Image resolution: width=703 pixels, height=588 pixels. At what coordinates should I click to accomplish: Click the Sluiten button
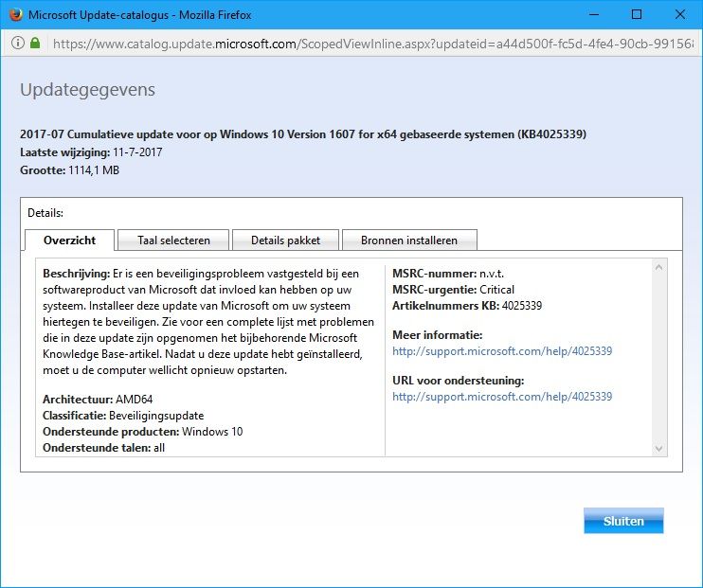click(x=623, y=521)
